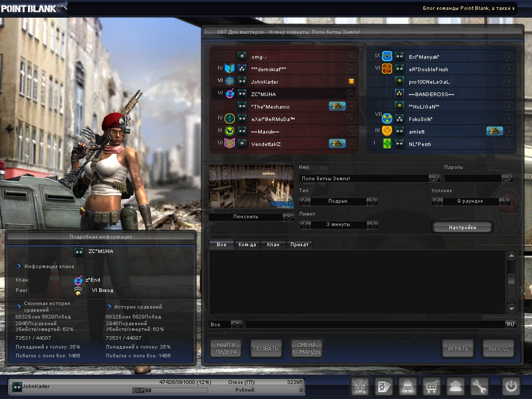Switch to the Приват chat tab

(x=299, y=244)
